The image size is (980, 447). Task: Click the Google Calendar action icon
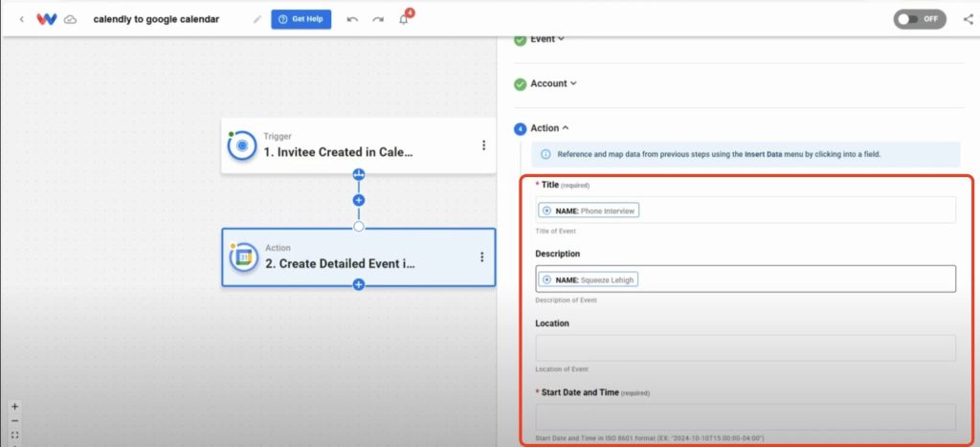244,257
